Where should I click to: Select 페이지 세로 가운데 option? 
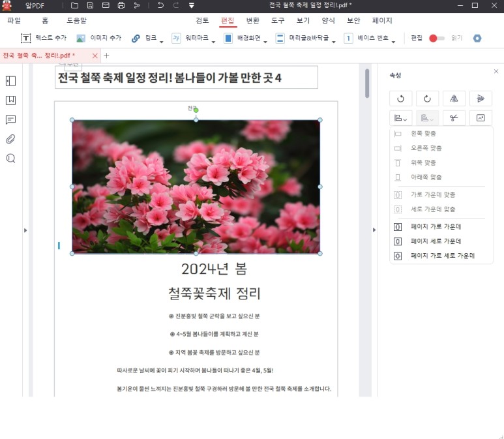pyautogui.click(x=441, y=241)
